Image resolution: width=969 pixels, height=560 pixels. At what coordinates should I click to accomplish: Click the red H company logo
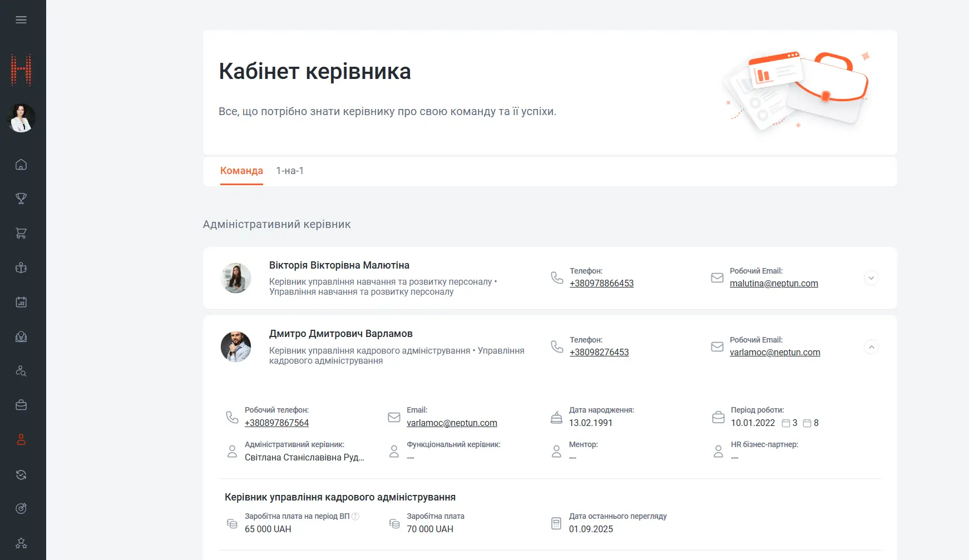[21, 70]
